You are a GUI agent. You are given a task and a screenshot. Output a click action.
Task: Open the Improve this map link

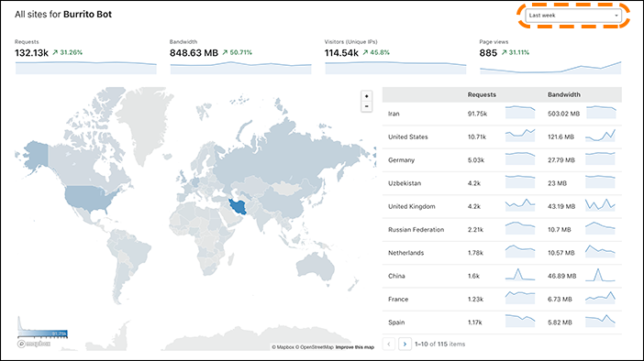pyautogui.click(x=355, y=347)
